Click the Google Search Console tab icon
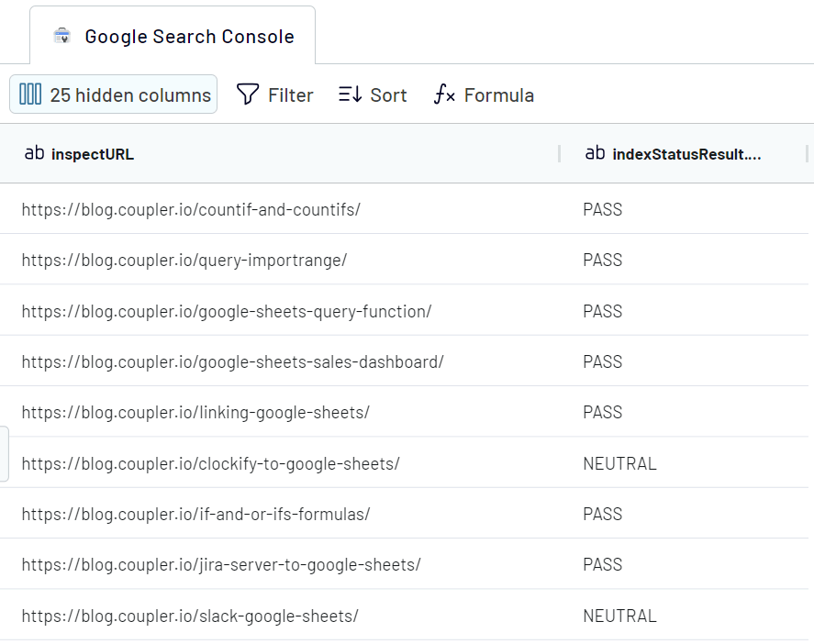 [61, 36]
